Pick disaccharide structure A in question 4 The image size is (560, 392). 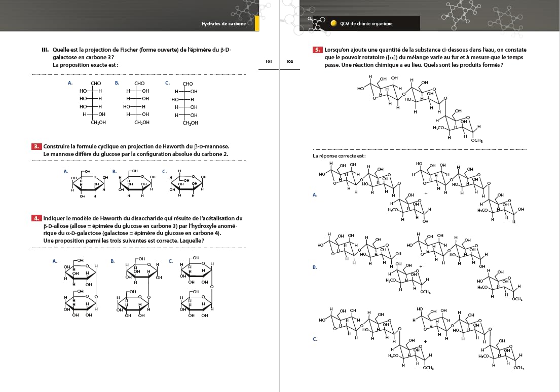click(x=81, y=287)
